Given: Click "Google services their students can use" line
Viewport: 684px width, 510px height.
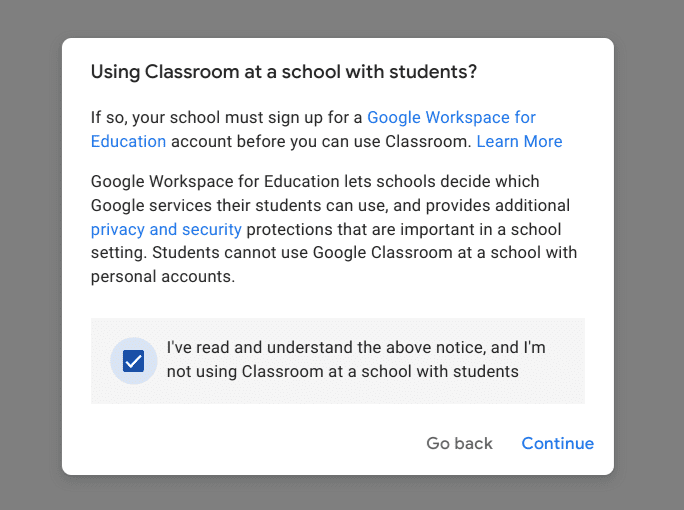Looking at the screenshot, I should coord(239,205).
